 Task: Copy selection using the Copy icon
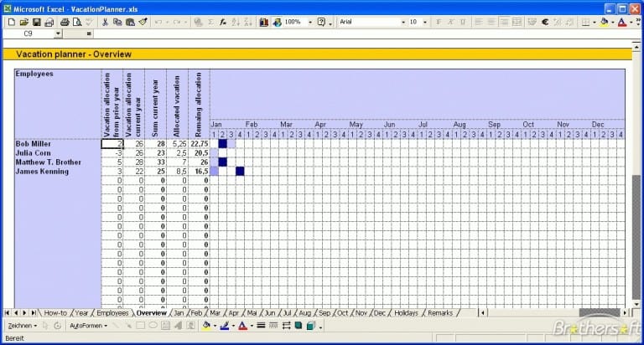(117, 22)
